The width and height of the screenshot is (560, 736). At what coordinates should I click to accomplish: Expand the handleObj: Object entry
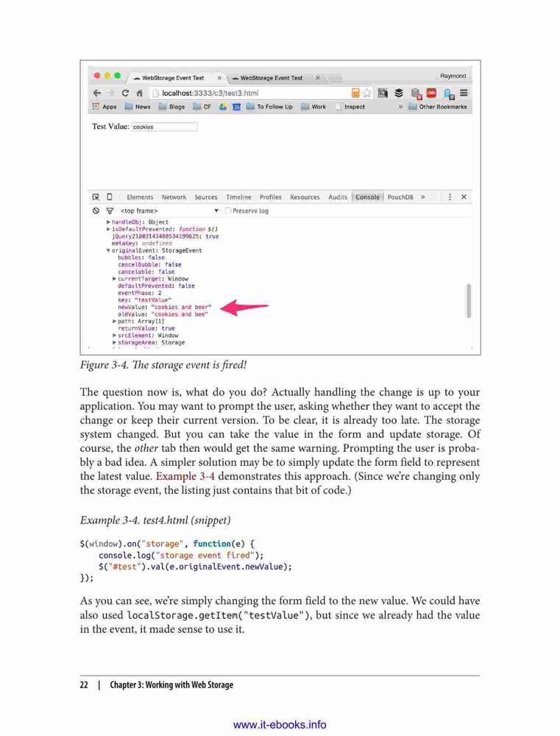click(108, 222)
